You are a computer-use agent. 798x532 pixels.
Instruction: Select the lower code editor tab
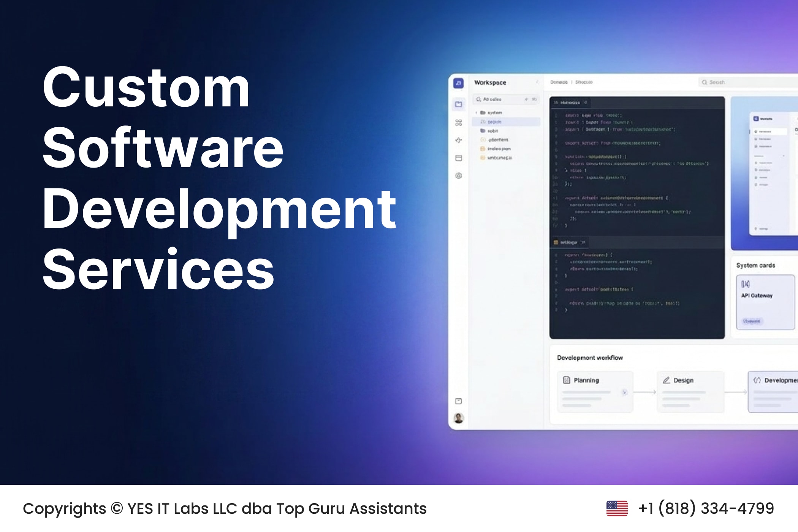click(569, 242)
